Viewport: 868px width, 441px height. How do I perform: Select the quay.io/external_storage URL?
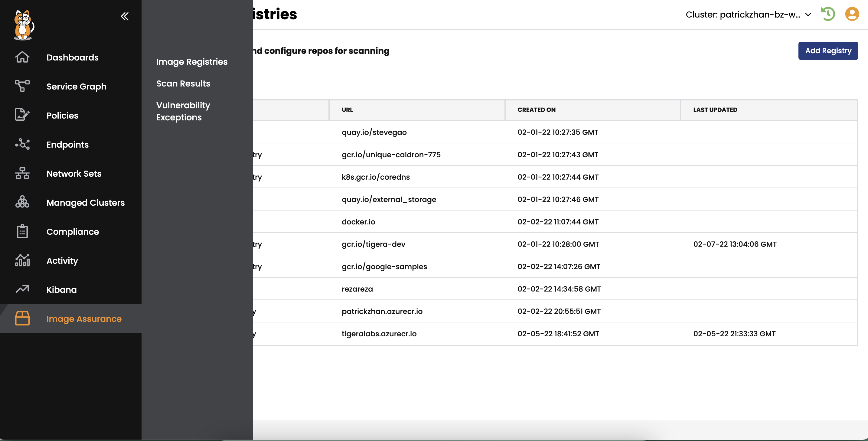(389, 199)
